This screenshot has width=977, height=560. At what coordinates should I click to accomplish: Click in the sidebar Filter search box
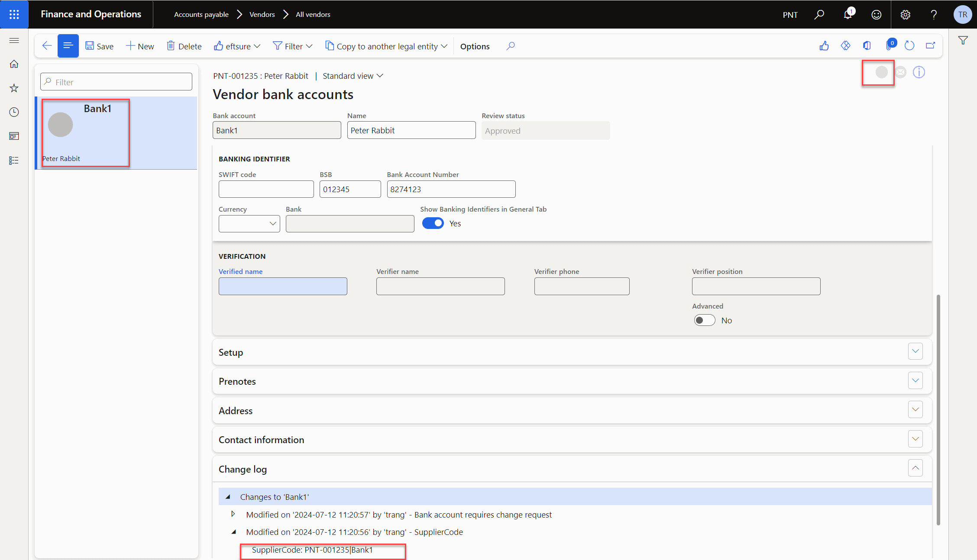[x=116, y=82]
